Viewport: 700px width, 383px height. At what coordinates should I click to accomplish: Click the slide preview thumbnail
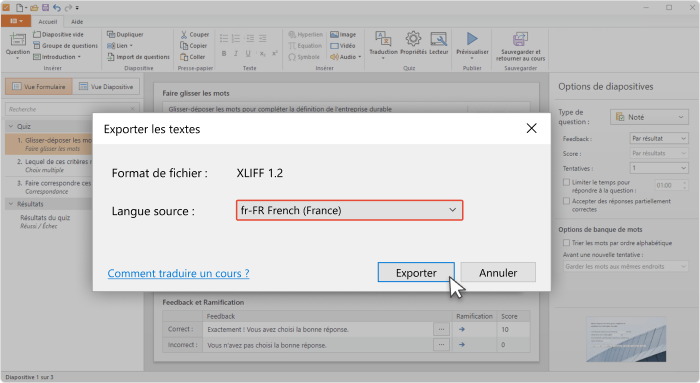tap(626, 339)
